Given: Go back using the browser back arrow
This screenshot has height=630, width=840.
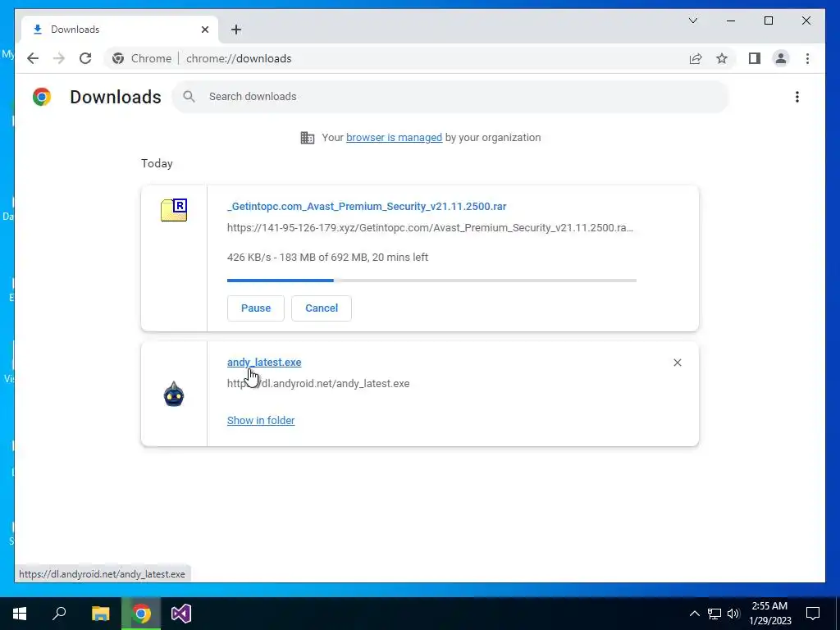Looking at the screenshot, I should pos(33,58).
